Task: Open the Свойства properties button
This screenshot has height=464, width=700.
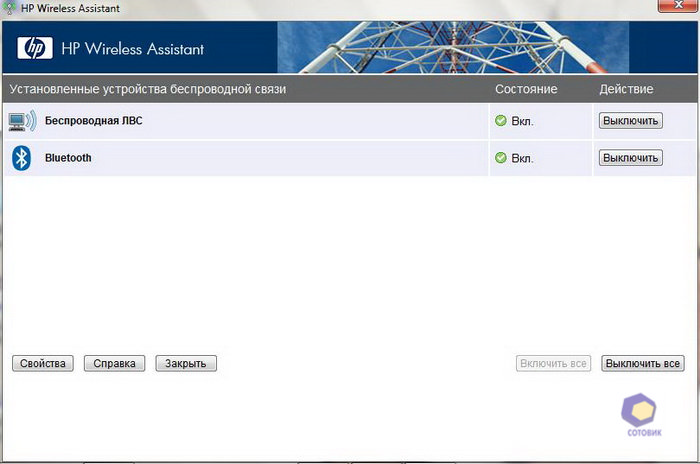Action: pyautogui.click(x=43, y=363)
